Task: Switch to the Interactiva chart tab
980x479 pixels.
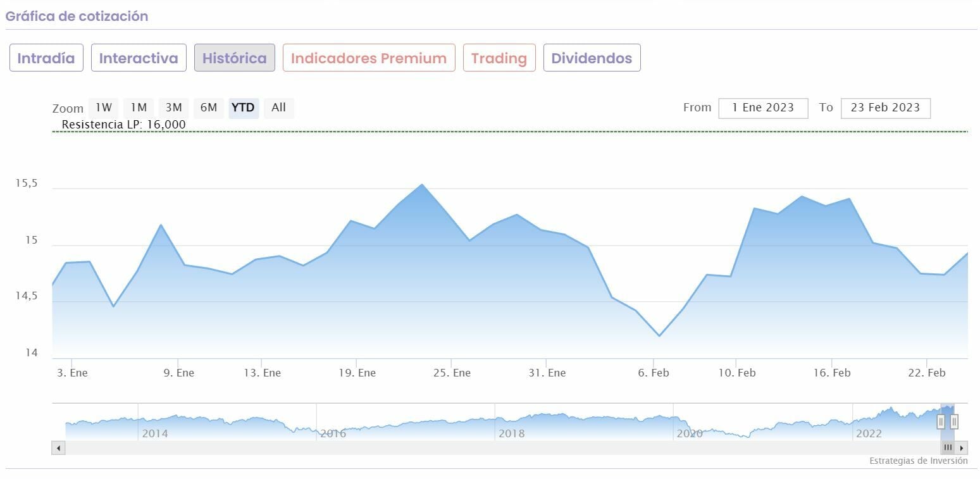Action: pyautogui.click(x=139, y=58)
